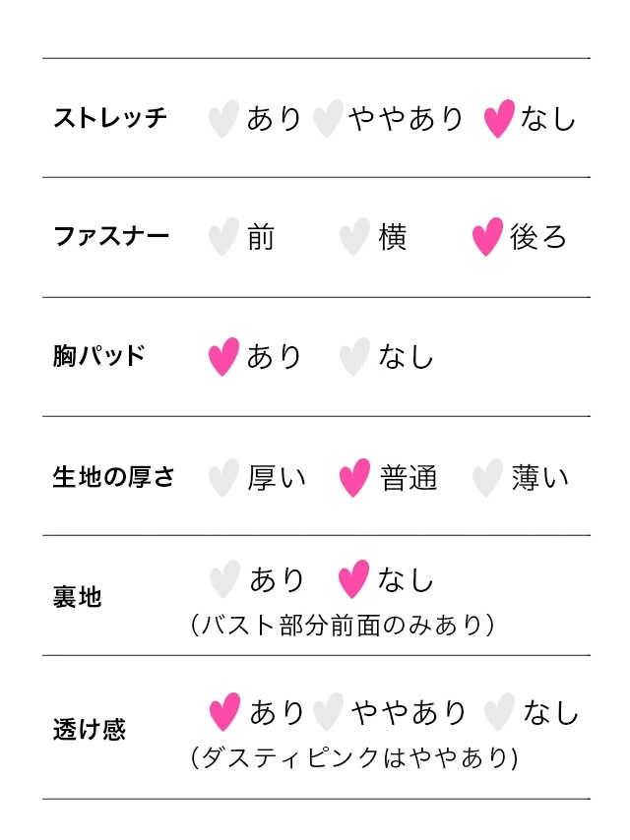Select the 薄い heart for 生地の厚さ
This screenshot has width=630, height=840.
point(487,478)
